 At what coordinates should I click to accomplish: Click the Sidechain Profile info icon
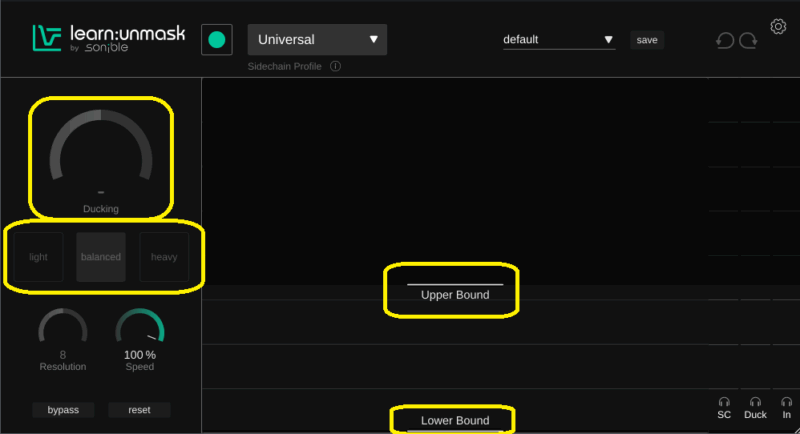pyautogui.click(x=335, y=66)
